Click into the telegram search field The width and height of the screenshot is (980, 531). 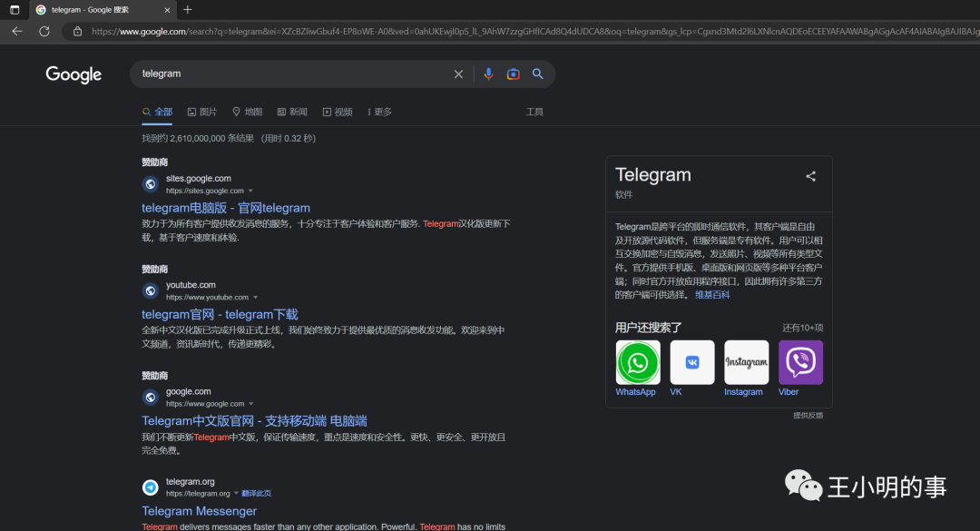tap(294, 74)
